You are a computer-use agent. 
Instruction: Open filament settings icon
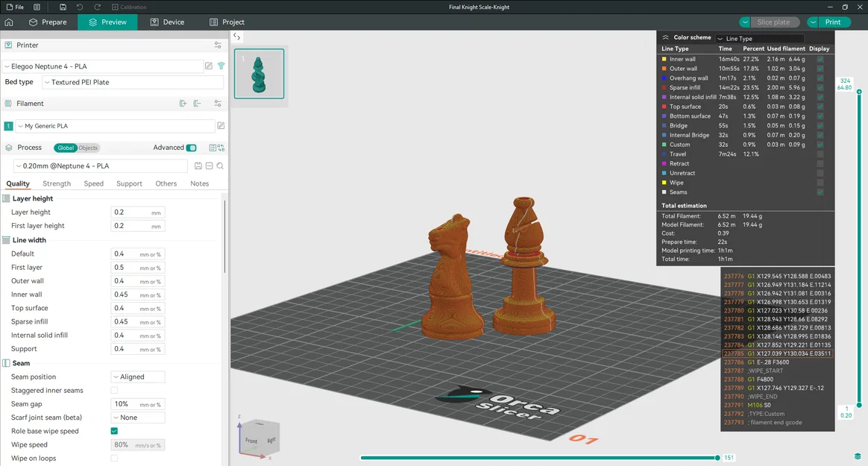click(x=218, y=104)
